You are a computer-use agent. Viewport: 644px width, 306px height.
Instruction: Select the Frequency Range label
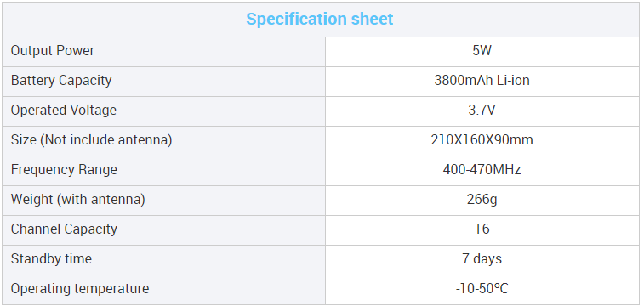64,170
